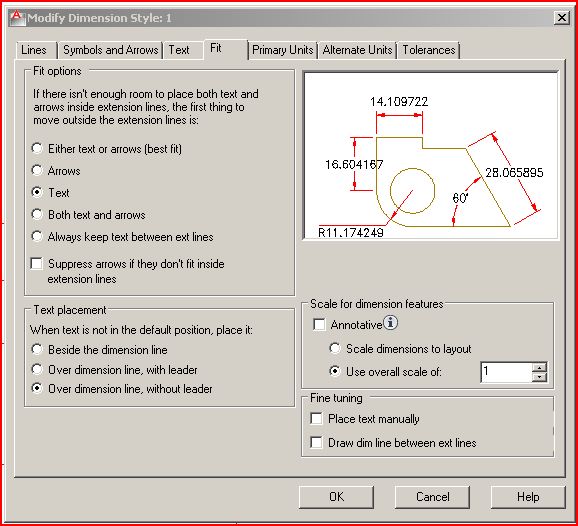The width and height of the screenshot is (578, 526).
Task: Open the Primary Units tab
Action: 283,50
